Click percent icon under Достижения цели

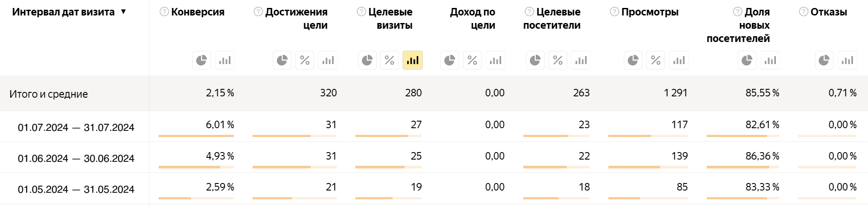click(305, 61)
